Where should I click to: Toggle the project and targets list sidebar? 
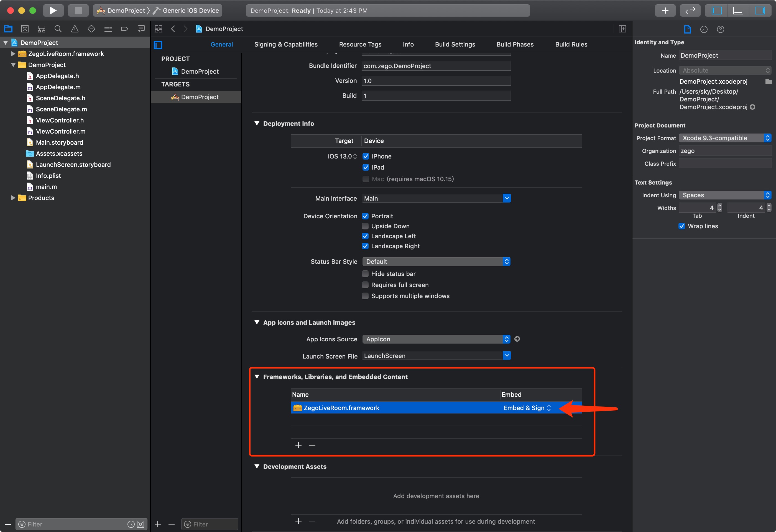(x=158, y=45)
